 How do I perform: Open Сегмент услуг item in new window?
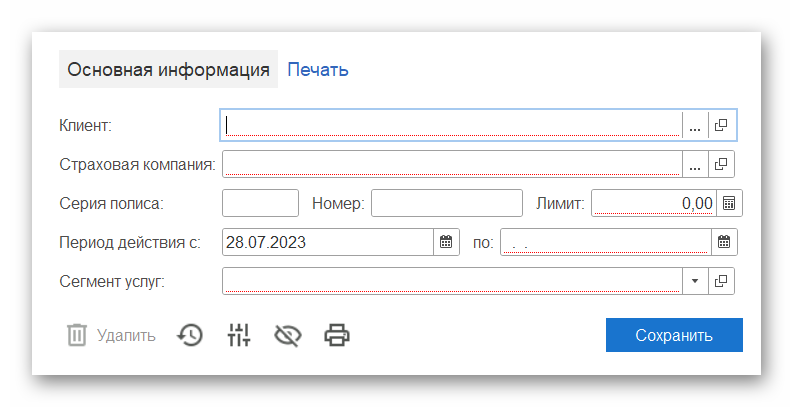pos(722,281)
